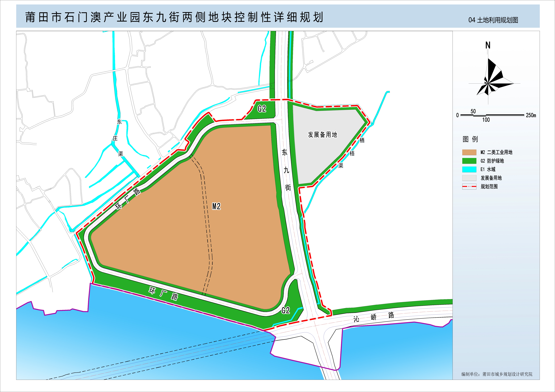Click the capital N above the compass
555x392 pixels.
488,45
